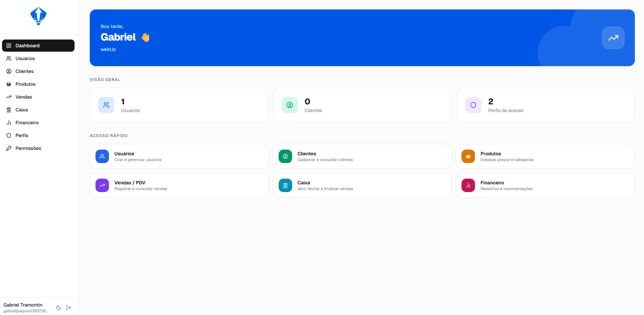Open the Financeiro quick access card title
The height and width of the screenshot is (315, 644).
click(x=492, y=183)
